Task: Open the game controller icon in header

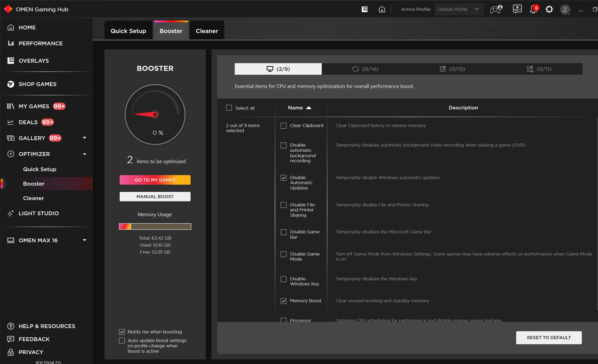Action: [x=495, y=9]
